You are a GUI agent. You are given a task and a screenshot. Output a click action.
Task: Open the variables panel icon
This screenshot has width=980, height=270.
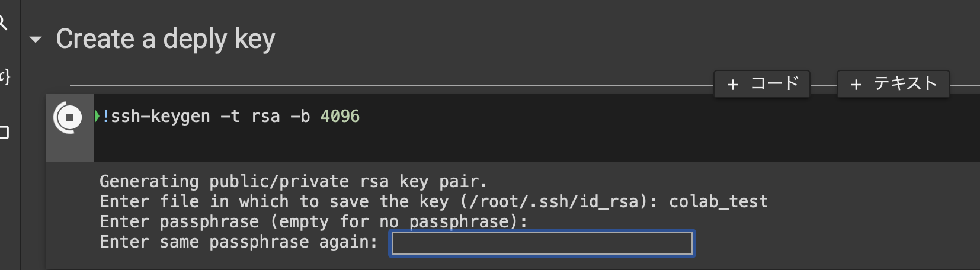point(4,76)
